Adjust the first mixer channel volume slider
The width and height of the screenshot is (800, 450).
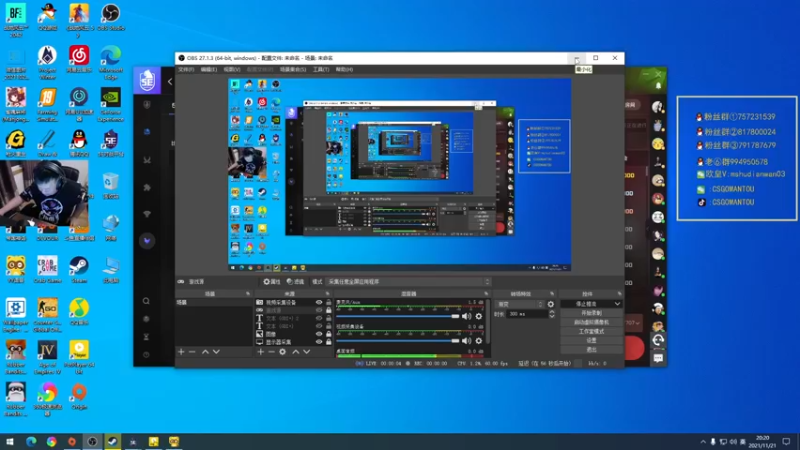(x=398, y=316)
